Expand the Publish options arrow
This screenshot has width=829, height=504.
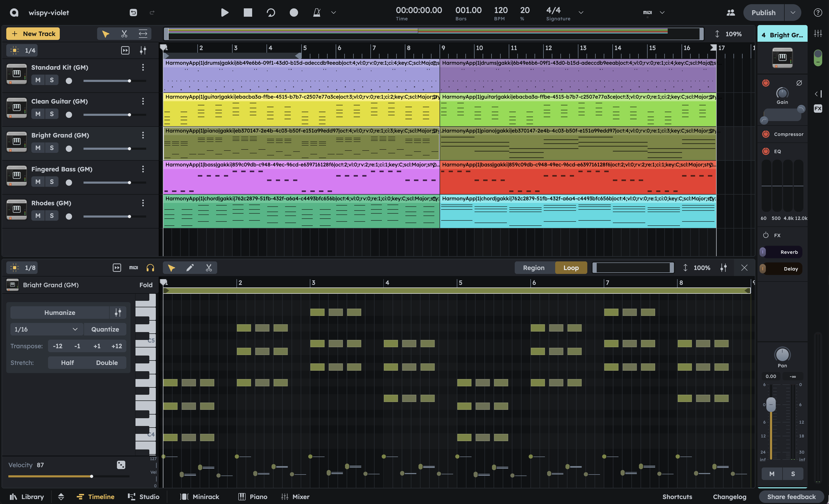[x=793, y=13]
